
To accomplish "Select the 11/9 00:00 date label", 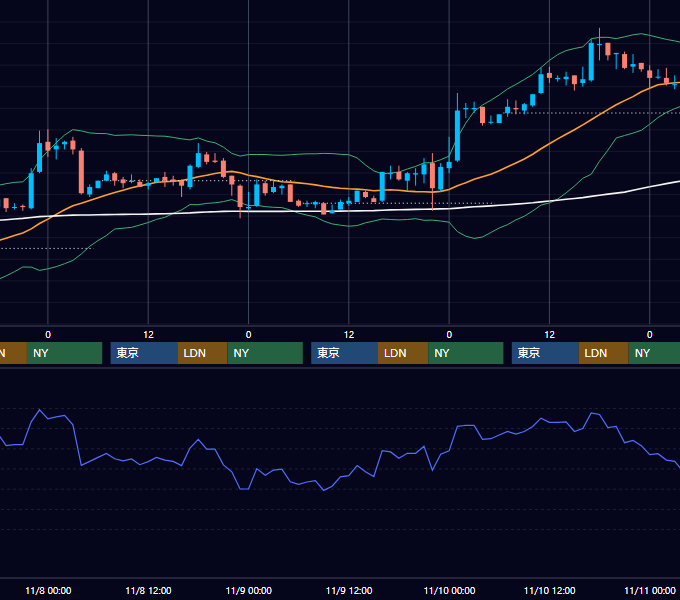I will [x=248, y=590].
